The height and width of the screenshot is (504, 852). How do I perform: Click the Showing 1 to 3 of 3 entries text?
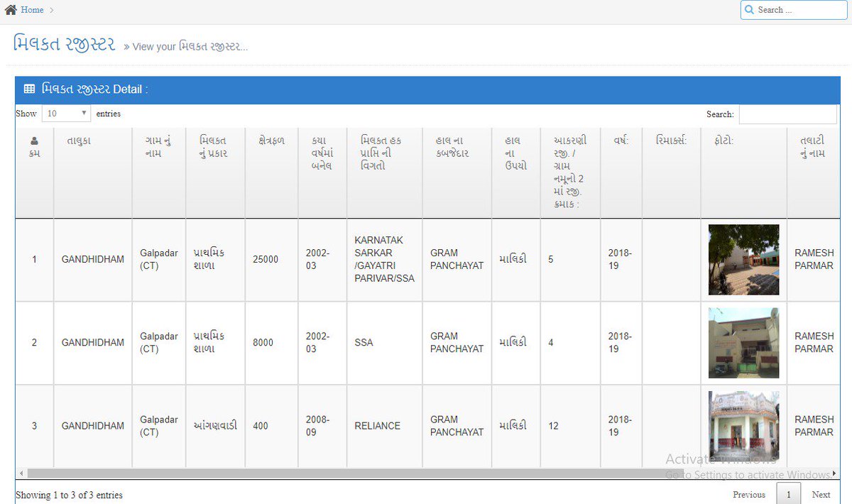69,495
